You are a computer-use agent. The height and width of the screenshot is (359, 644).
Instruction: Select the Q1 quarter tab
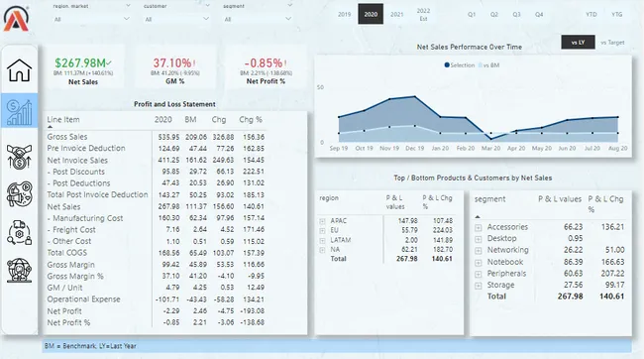[472, 15]
